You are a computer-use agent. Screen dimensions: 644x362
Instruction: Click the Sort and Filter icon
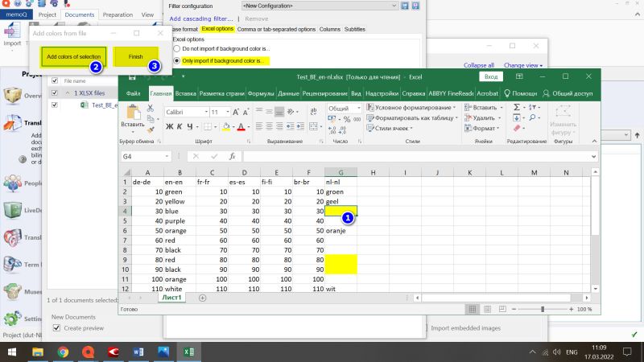click(x=532, y=107)
